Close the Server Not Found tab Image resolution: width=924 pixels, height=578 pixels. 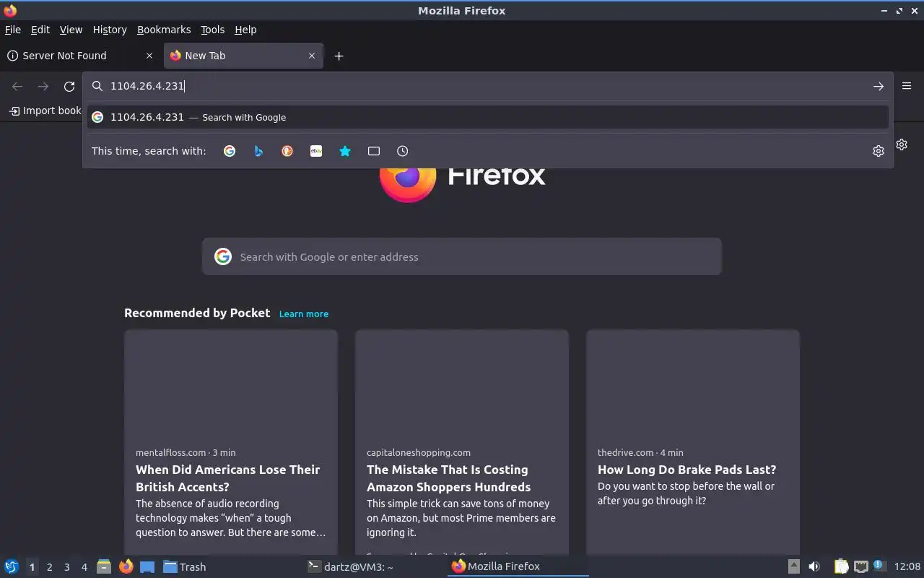[x=149, y=56]
